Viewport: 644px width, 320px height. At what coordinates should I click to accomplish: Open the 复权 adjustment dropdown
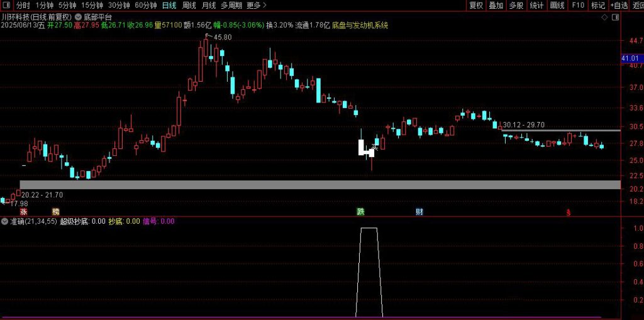click(476, 6)
